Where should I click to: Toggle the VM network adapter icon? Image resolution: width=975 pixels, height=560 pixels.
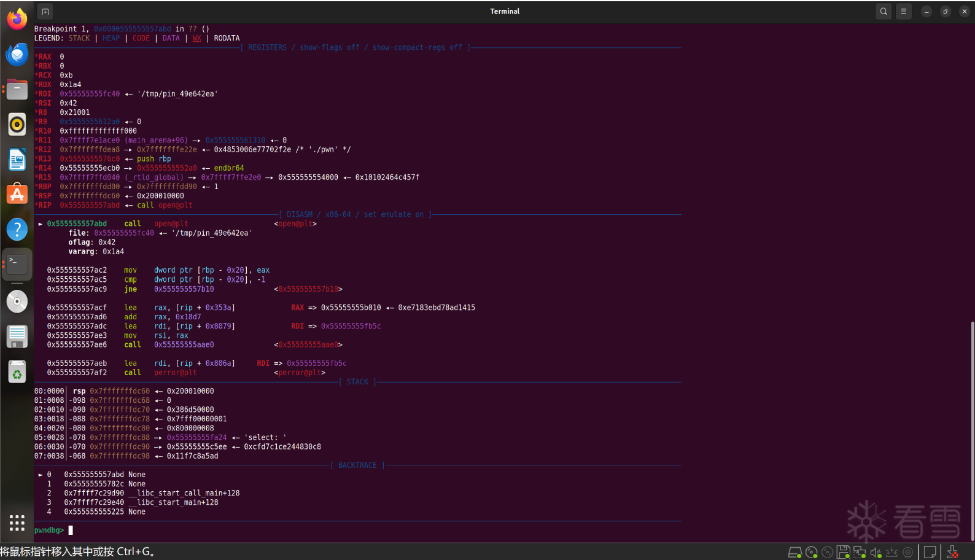860,553
